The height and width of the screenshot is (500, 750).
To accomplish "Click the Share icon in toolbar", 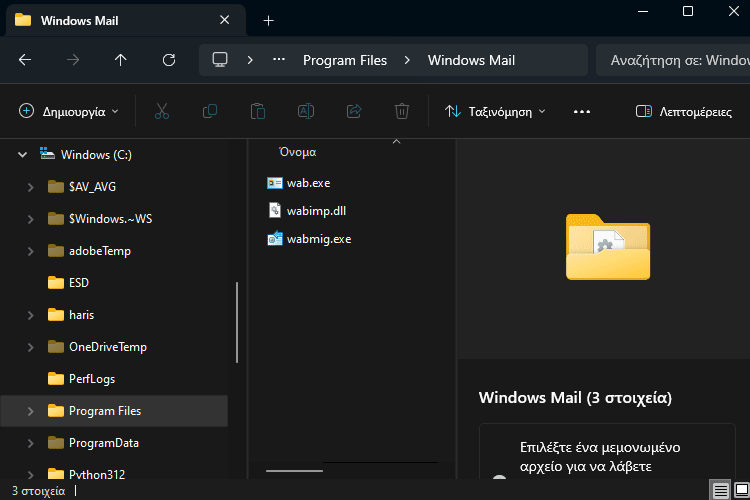I will 354,111.
